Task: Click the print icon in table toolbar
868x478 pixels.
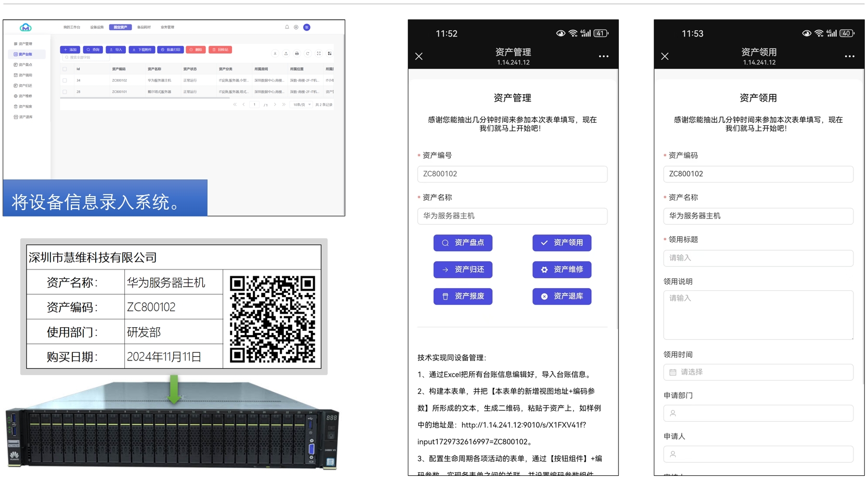Action: pos(297,54)
